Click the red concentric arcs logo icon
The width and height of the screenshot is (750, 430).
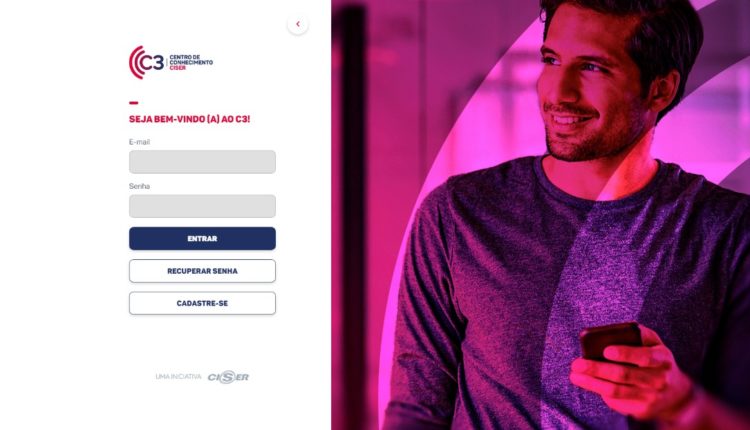tap(136, 62)
